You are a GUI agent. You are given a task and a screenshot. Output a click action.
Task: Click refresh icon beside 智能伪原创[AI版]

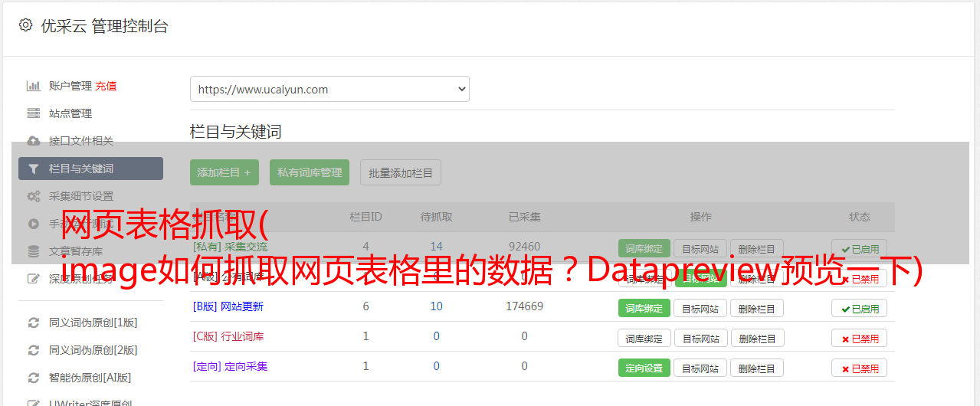point(33,378)
